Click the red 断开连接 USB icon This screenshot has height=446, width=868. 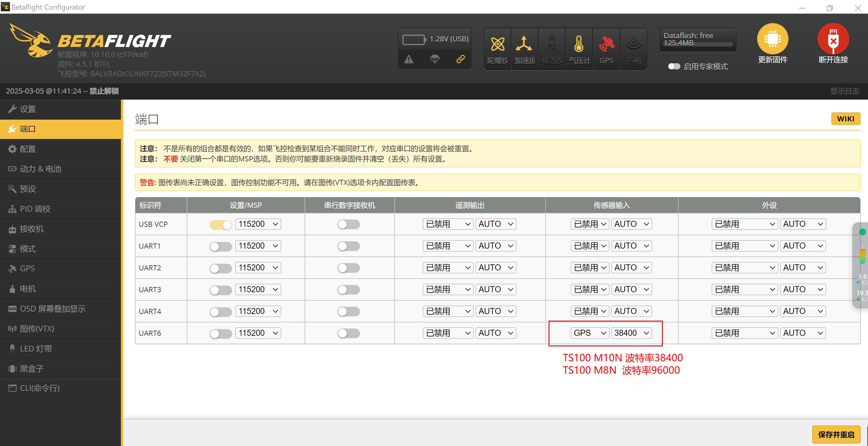pos(833,39)
